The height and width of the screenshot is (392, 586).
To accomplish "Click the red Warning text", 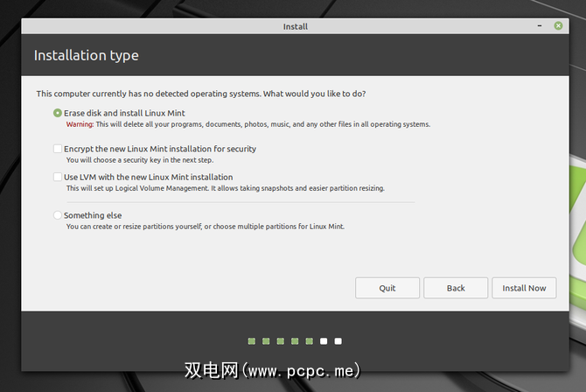I will 80,124.
